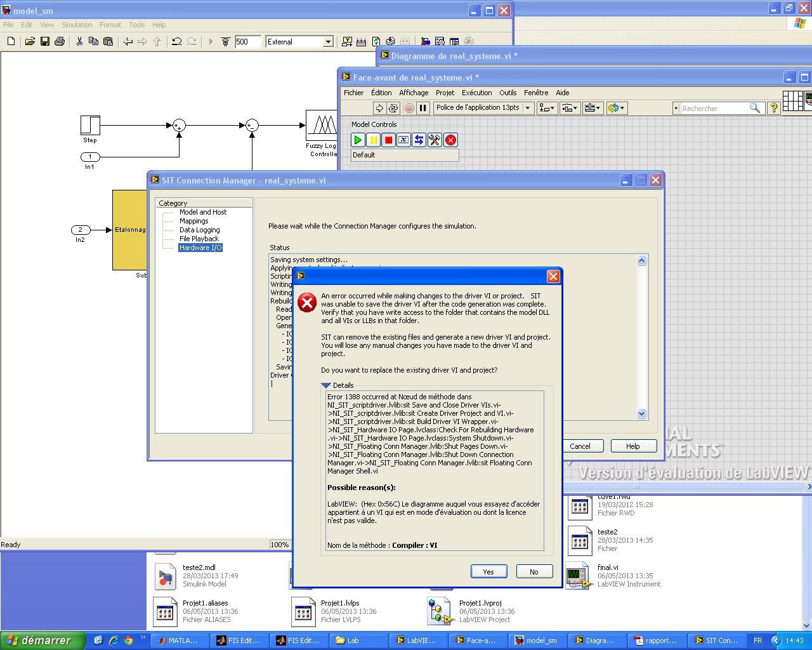Select Data Logging in the Category tree
Image resolution: width=812 pixels, height=650 pixels.
[x=199, y=230]
